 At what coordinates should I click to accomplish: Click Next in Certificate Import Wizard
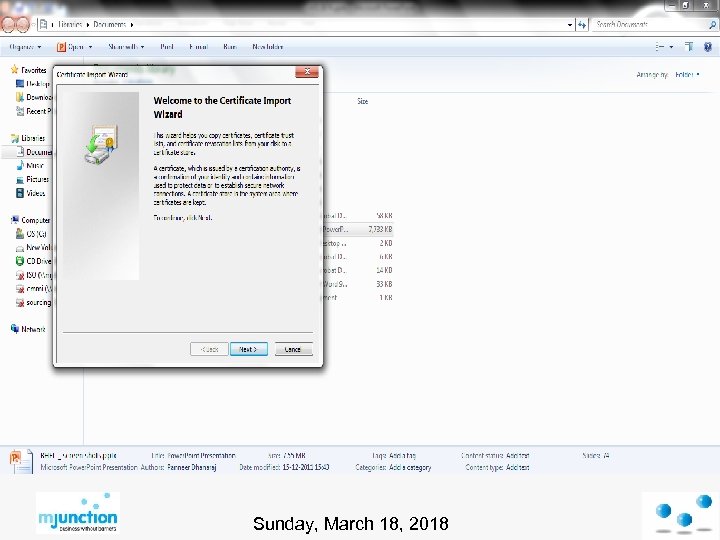[x=248, y=349]
